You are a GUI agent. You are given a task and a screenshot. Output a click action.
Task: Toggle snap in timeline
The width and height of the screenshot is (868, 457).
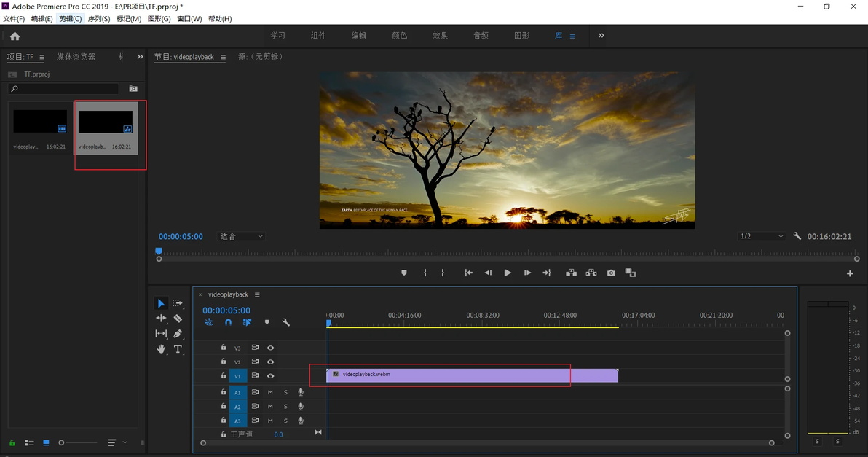(x=228, y=322)
